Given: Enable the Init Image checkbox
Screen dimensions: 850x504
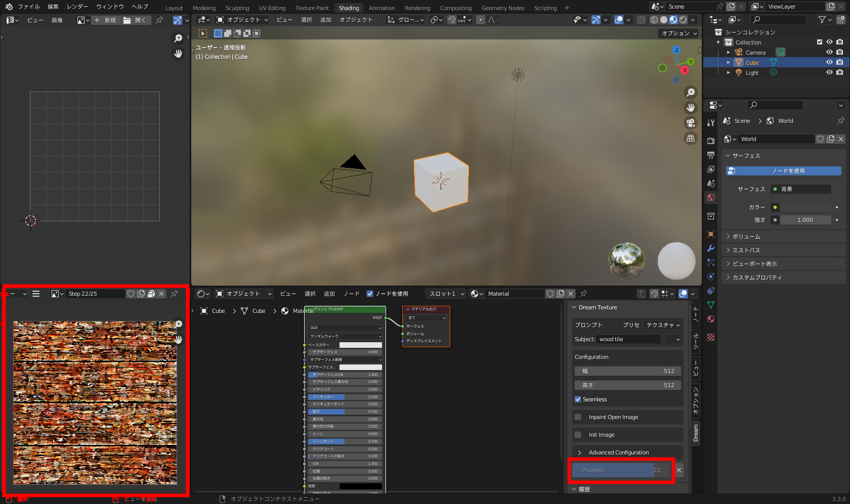Looking at the screenshot, I should pos(578,435).
